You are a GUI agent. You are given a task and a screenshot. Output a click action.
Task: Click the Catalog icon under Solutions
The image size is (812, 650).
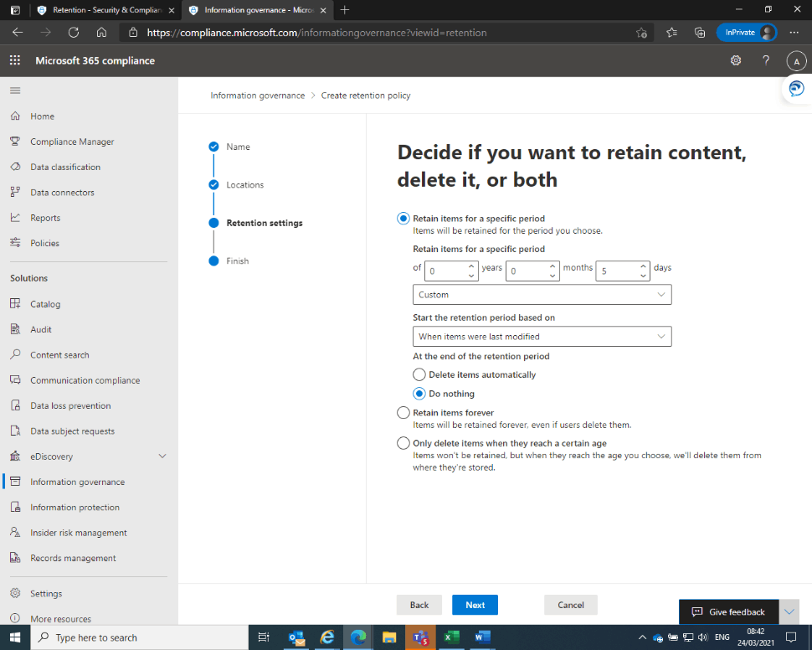(16, 304)
